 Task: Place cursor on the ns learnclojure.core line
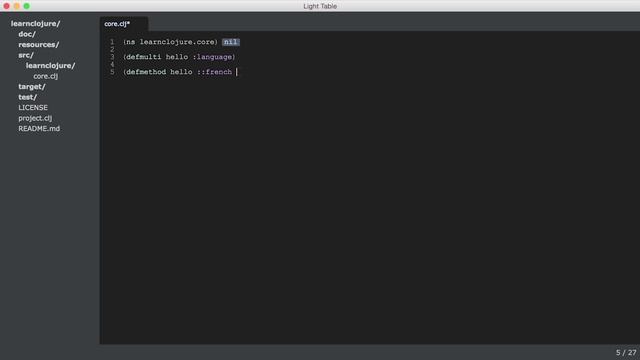[171, 42]
